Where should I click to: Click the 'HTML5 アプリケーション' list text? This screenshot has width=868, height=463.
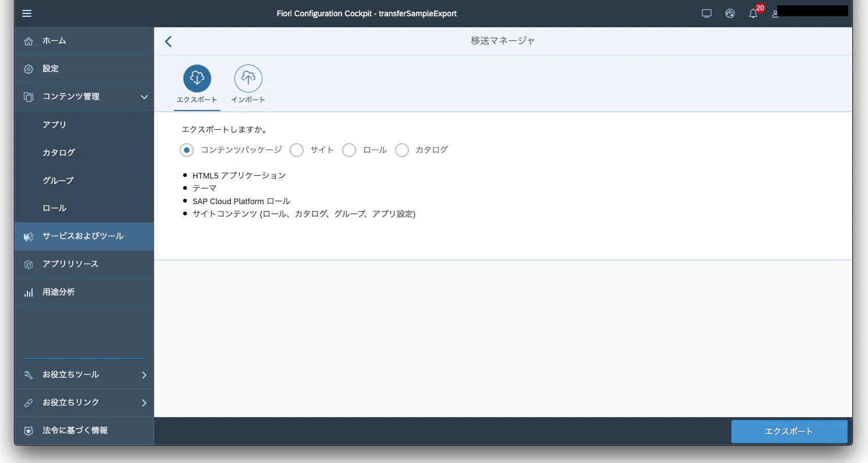point(239,175)
